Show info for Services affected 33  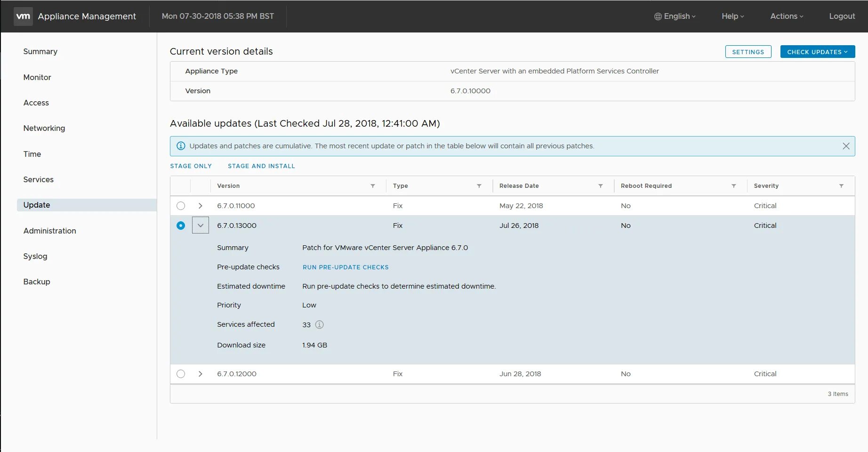[319, 324]
